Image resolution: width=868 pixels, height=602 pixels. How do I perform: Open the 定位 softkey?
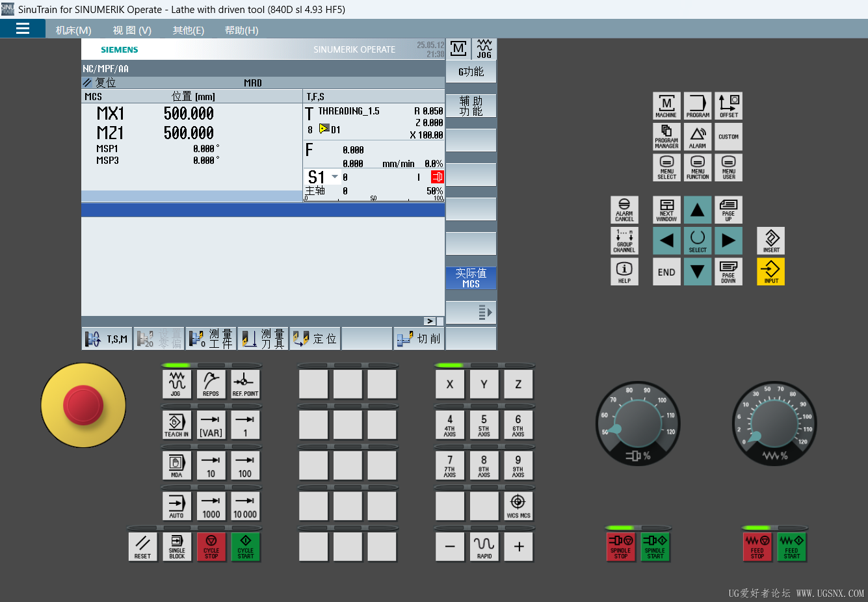click(x=315, y=339)
